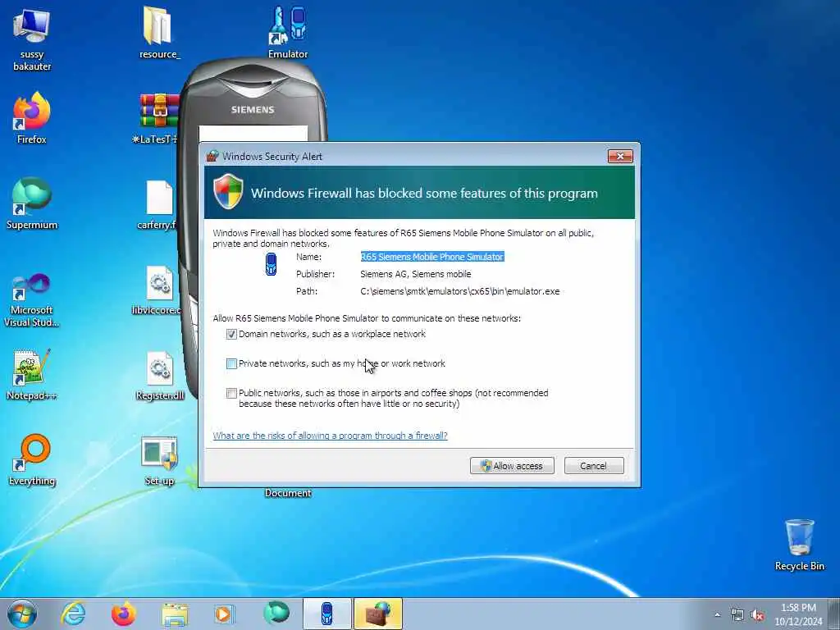Uncheck the Domain networks checkbox
Viewport: 840px width, 630px height.
click(x=231, y=335)
